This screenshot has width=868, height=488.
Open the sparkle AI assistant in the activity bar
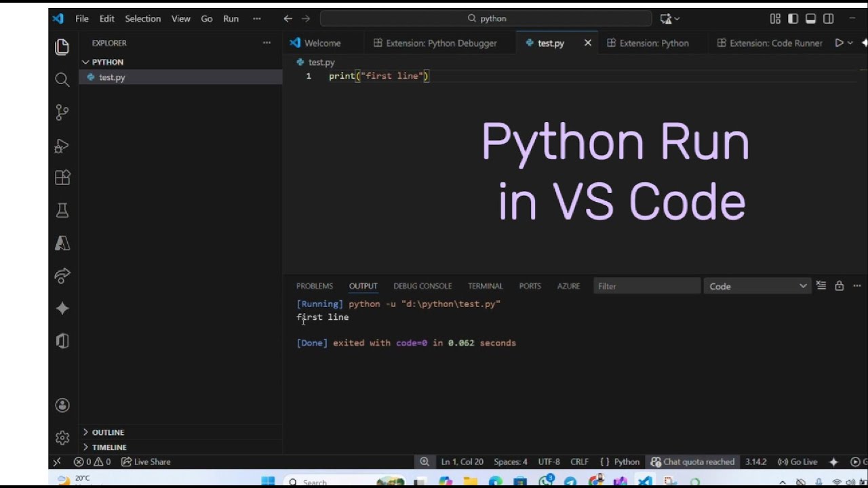(62, 308)
